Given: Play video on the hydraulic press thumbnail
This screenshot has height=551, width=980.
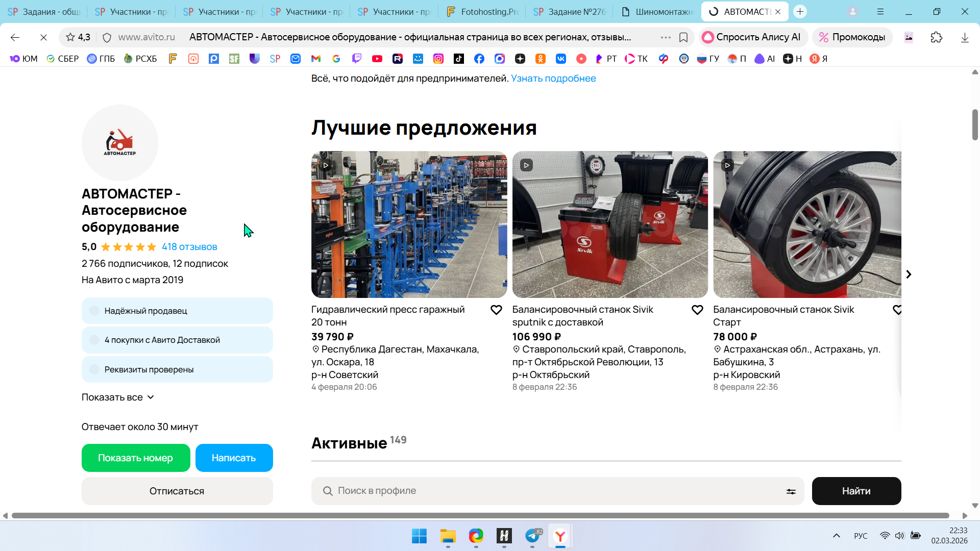Looking at the screenshot, I should click(x=326, y=165).
